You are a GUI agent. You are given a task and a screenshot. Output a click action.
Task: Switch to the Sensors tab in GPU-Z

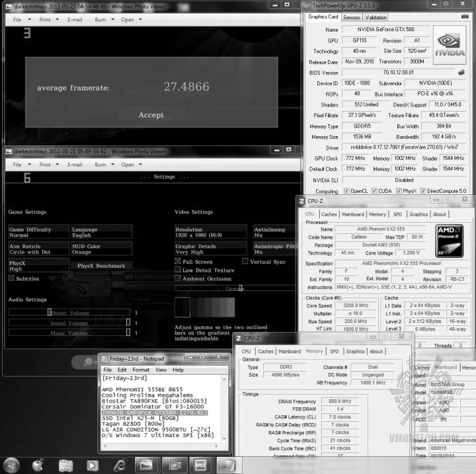click(352, 17)
